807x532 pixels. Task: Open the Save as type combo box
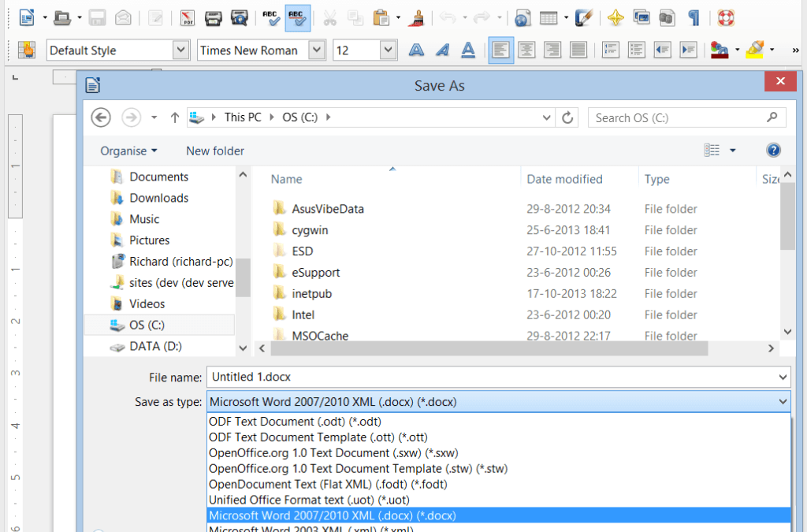(497, 402)
